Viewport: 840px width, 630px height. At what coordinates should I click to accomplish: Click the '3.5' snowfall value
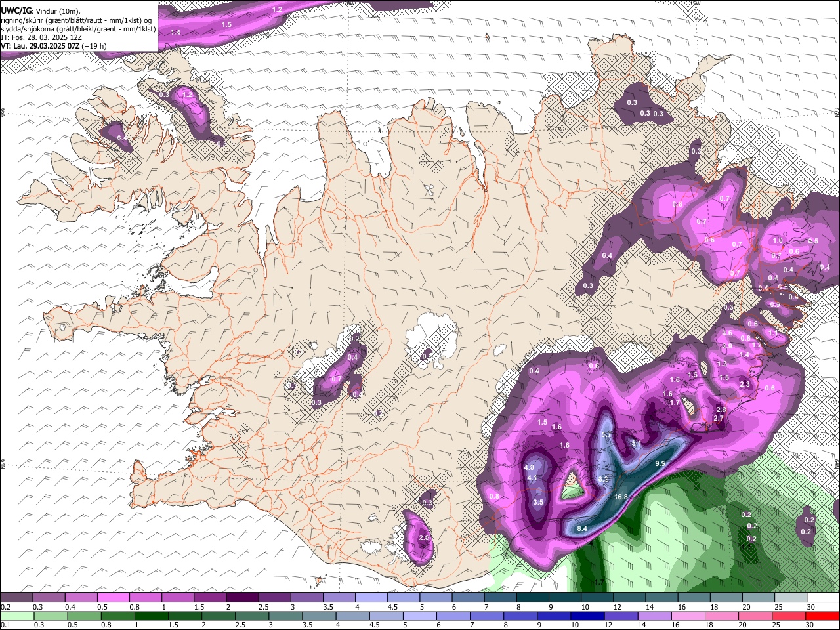tap(538, 502)
